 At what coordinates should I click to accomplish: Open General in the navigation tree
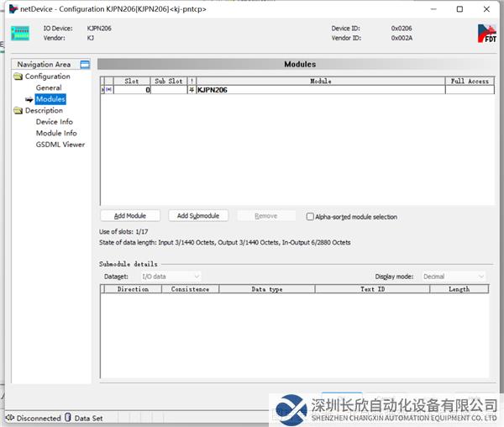(49, 87)
